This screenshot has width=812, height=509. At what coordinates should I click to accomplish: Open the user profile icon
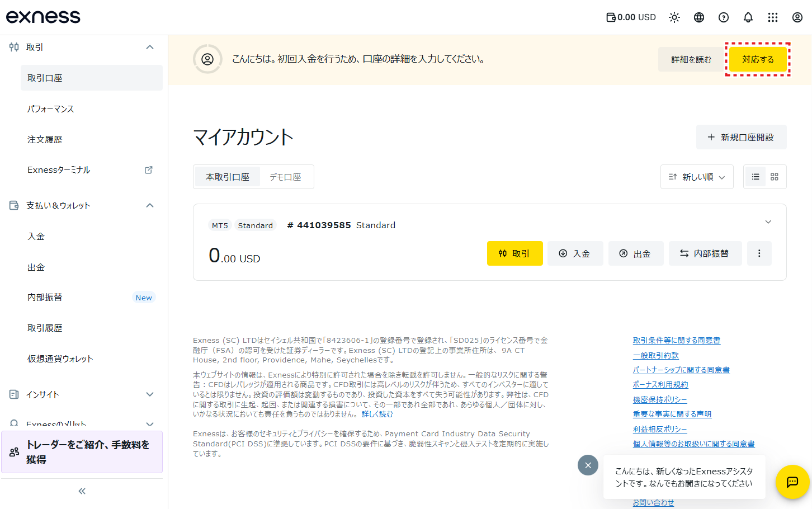tap(797, 17)
